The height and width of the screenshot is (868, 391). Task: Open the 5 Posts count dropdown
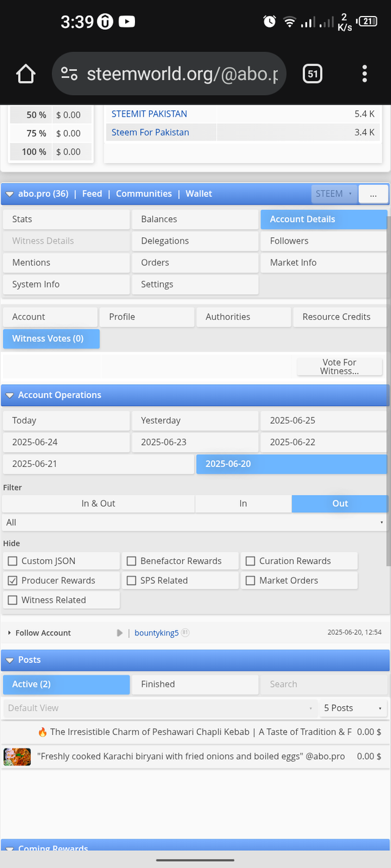pos(353,708)
